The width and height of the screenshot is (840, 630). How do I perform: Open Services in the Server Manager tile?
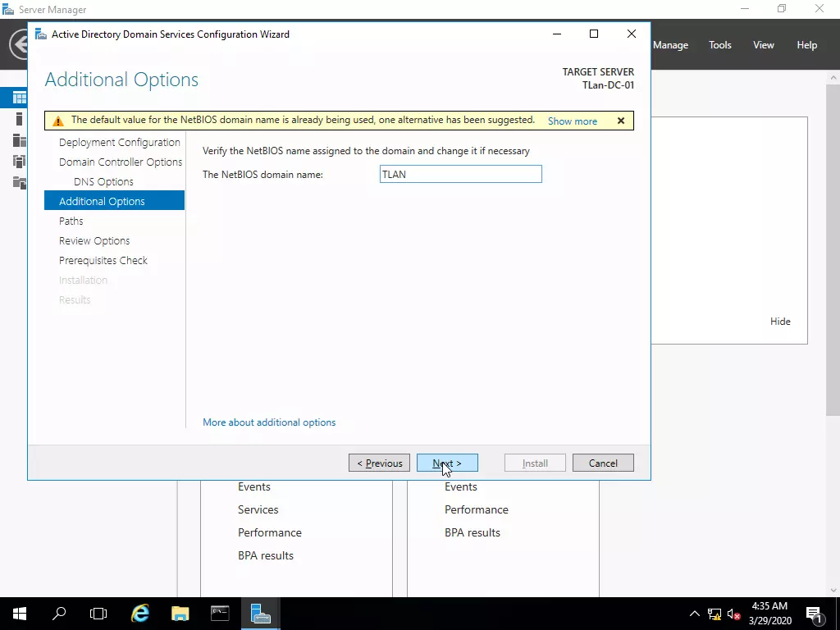click(x=258, y=509)
